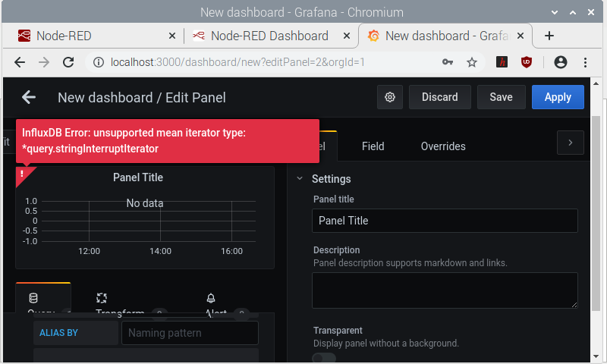Viewport: 607px width, 364px height.
Task: Open the Transform tab icon
Action: coord(102,298)
